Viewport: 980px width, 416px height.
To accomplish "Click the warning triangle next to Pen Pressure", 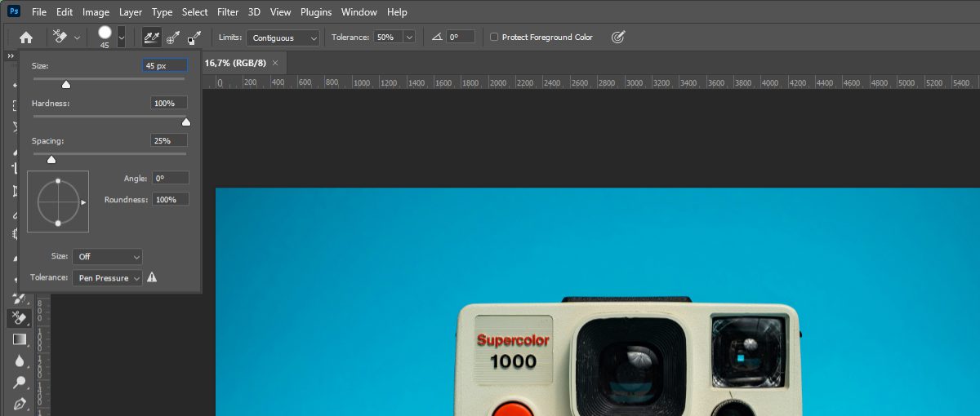I will pos(152,277).
